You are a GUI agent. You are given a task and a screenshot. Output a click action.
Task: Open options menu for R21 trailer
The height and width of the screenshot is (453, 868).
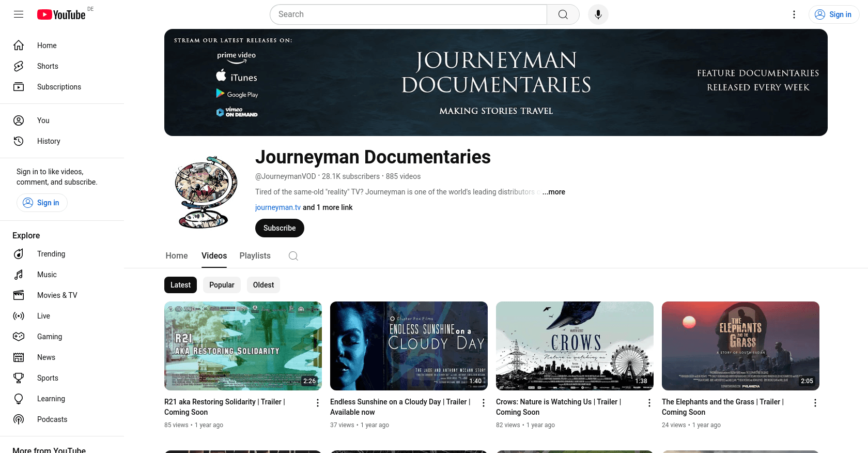coord(318,403)
